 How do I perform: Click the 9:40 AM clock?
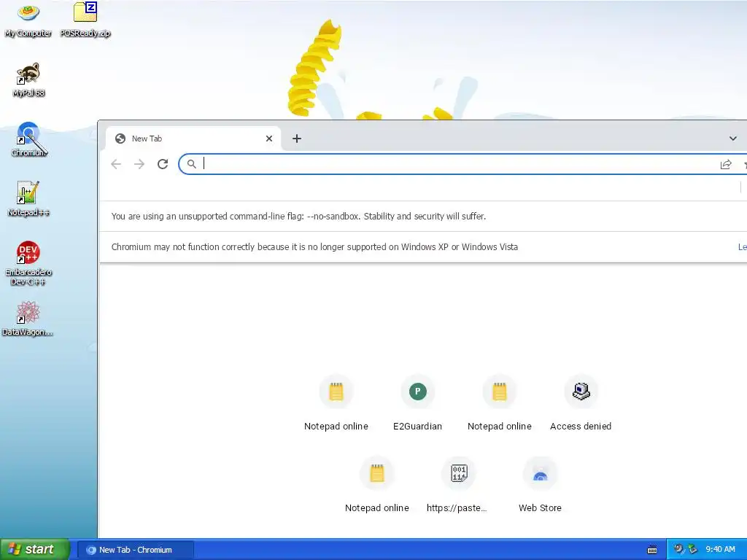720,550
